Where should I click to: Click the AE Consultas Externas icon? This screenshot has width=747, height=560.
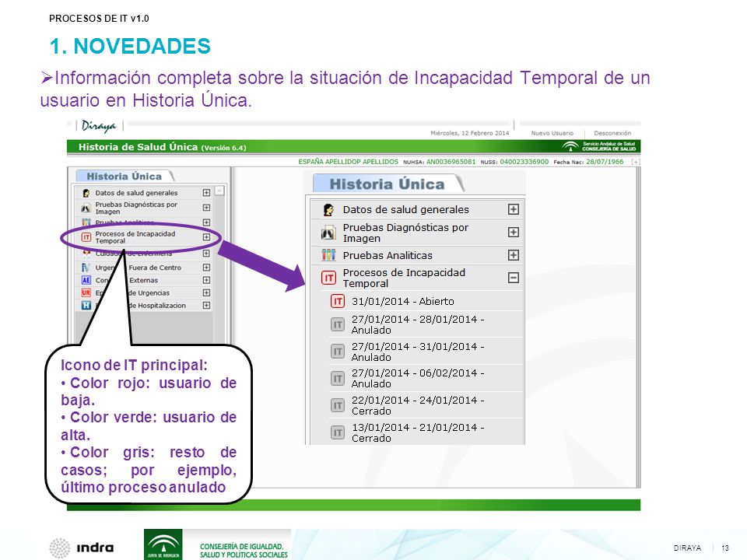pyautogui.click(x=86, y=280)
